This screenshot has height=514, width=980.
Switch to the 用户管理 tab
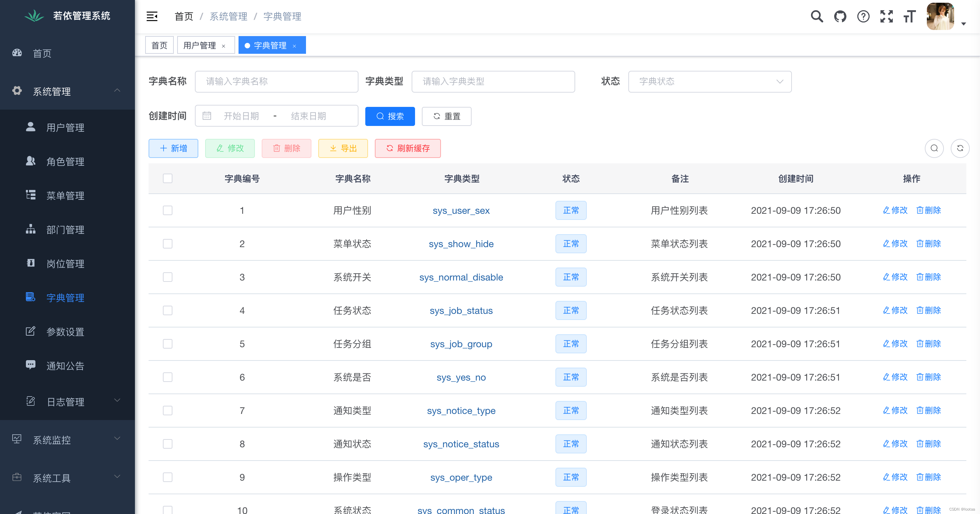coord(200,46)
